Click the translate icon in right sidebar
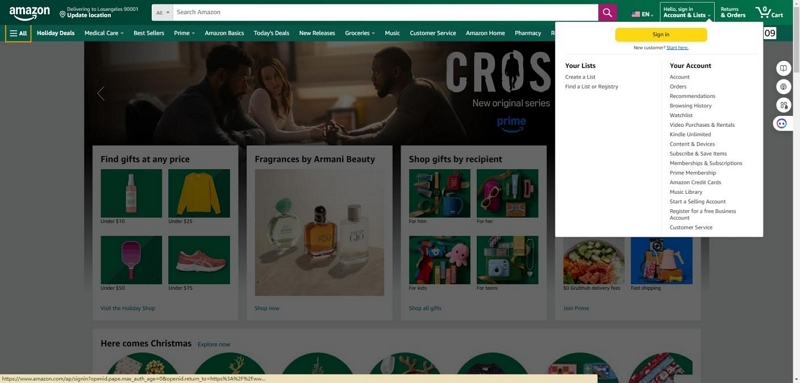This screenshot has width=800, height=383. click(x=783, y=105)
